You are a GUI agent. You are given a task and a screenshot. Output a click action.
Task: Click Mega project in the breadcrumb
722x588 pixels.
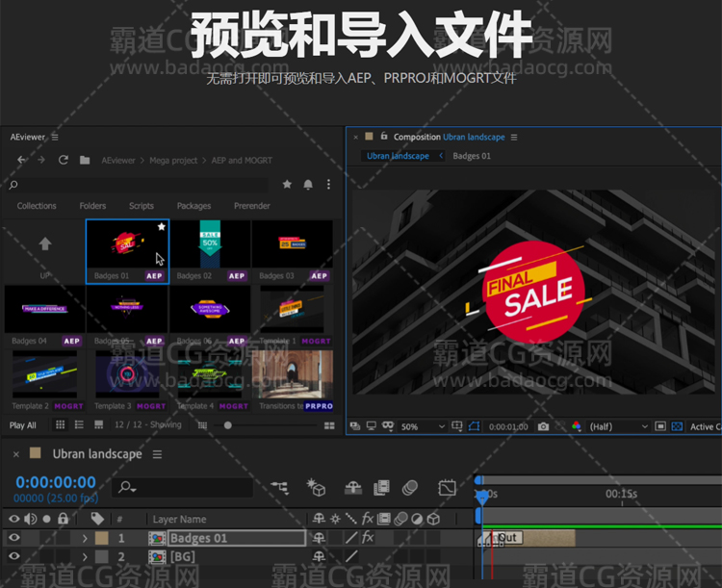173,161
